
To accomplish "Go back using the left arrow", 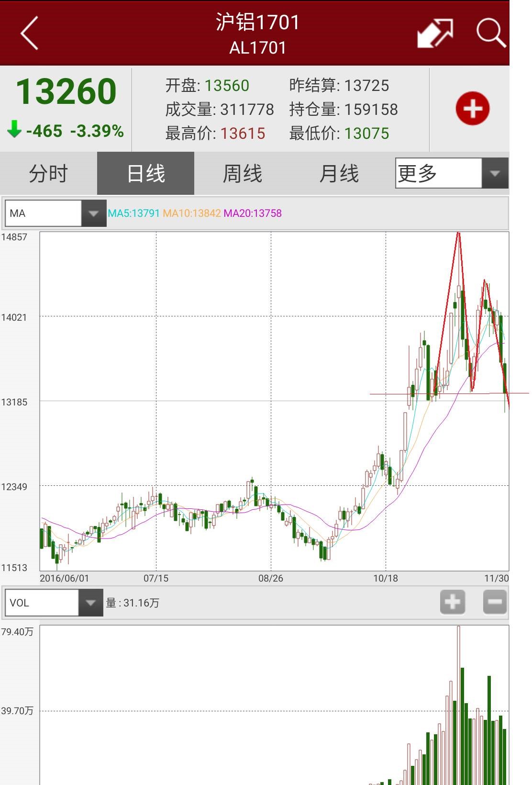I will [x=30, y=33].
